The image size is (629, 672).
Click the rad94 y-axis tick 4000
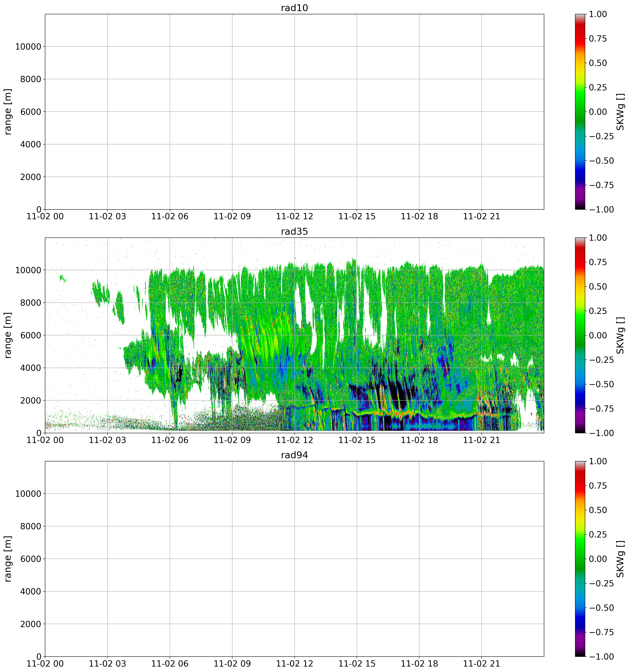[31, 592]
